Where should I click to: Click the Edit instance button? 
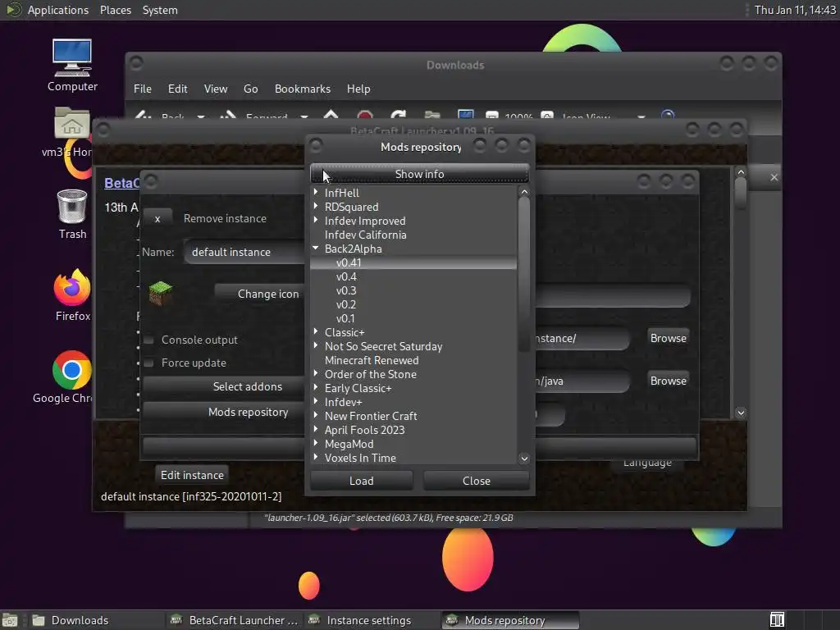pyautogui.click(x=192, y=475)
